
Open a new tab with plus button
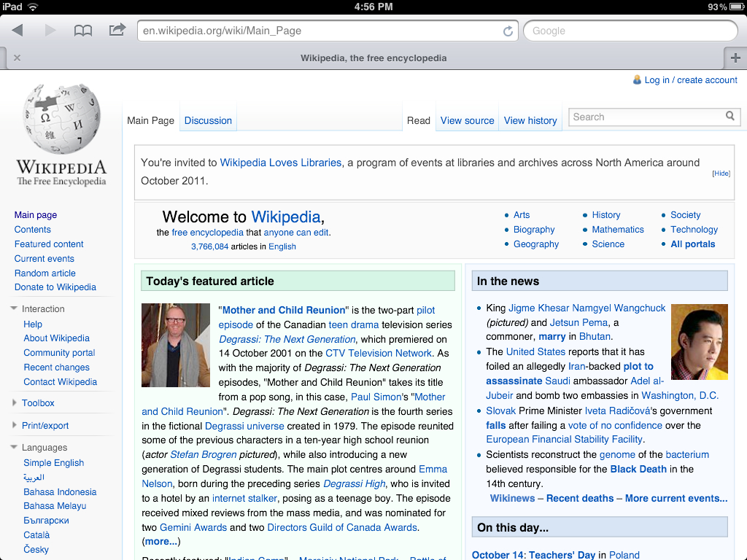pyautogui.click(x=735, y=58)
